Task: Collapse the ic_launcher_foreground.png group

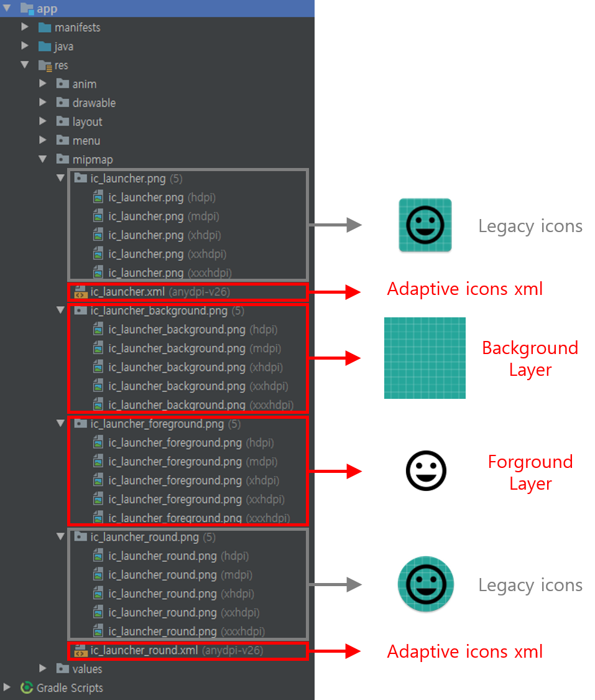Action: tap(60, 423)
